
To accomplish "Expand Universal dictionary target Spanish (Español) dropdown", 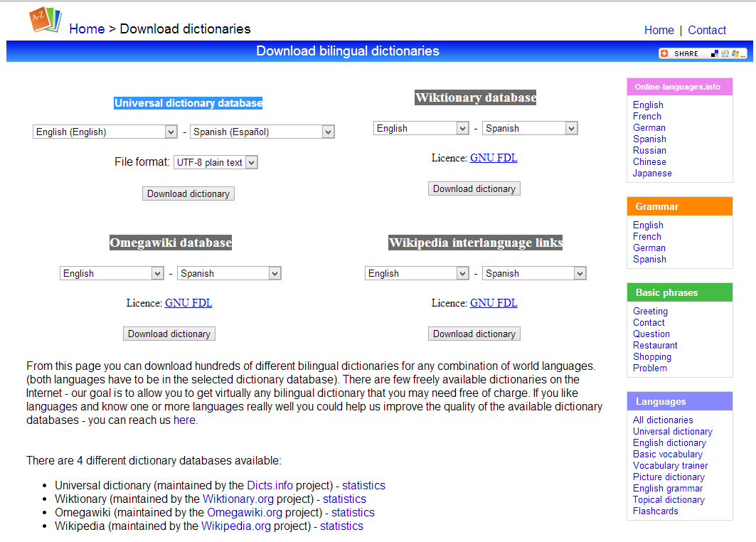I will point(262,132).
